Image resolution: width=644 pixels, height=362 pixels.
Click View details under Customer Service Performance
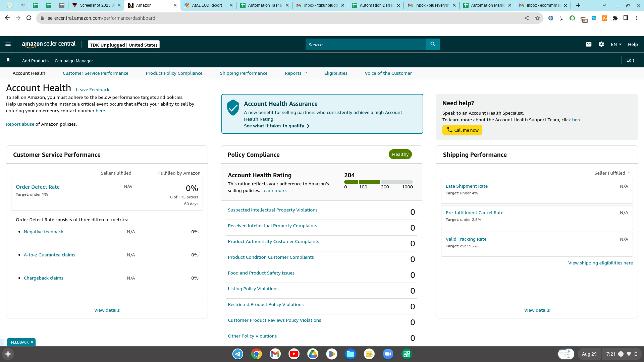tap(107, 310)
